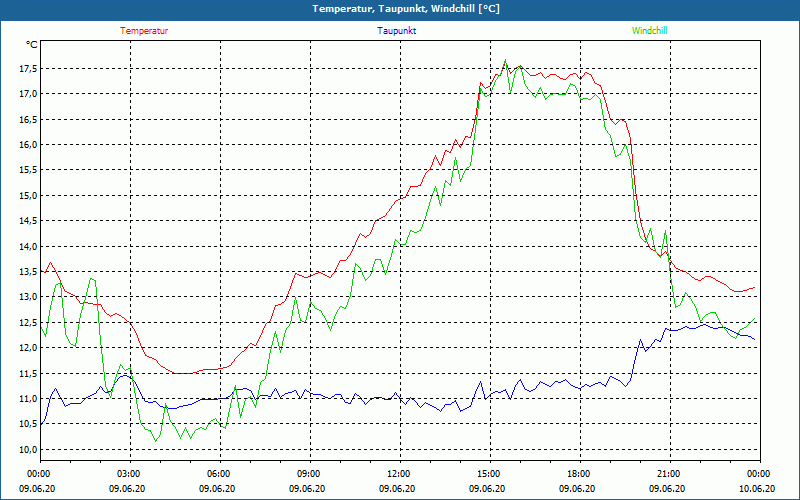Click the green Windchill legend label
This screenshot has width=800, height=500.
(649, 31)
